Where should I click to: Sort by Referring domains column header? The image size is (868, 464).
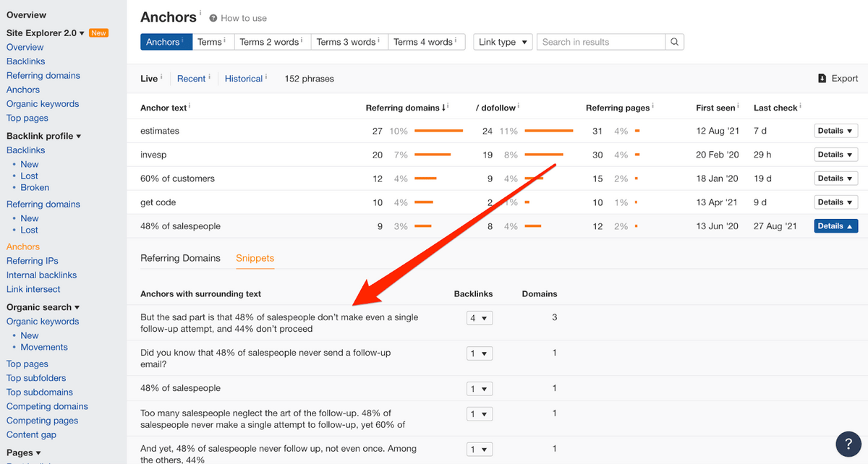tap(405, 108)
